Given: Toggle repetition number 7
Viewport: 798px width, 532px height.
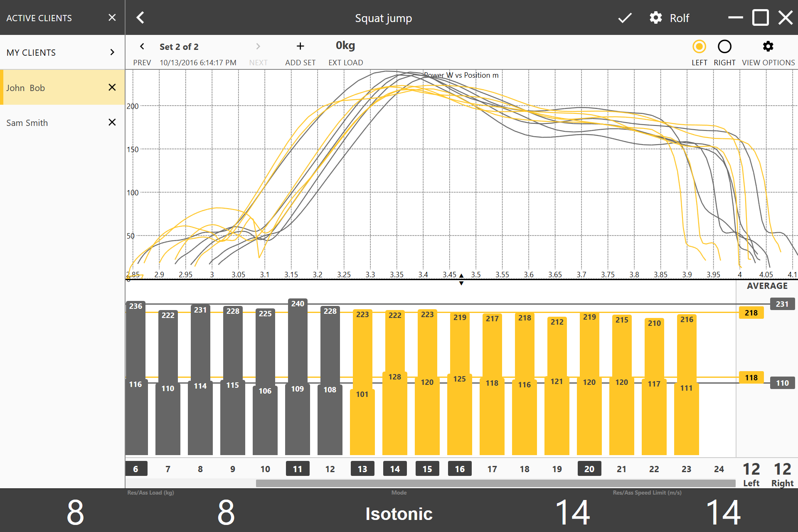Looking at the screenshot, I should (168, 469).
